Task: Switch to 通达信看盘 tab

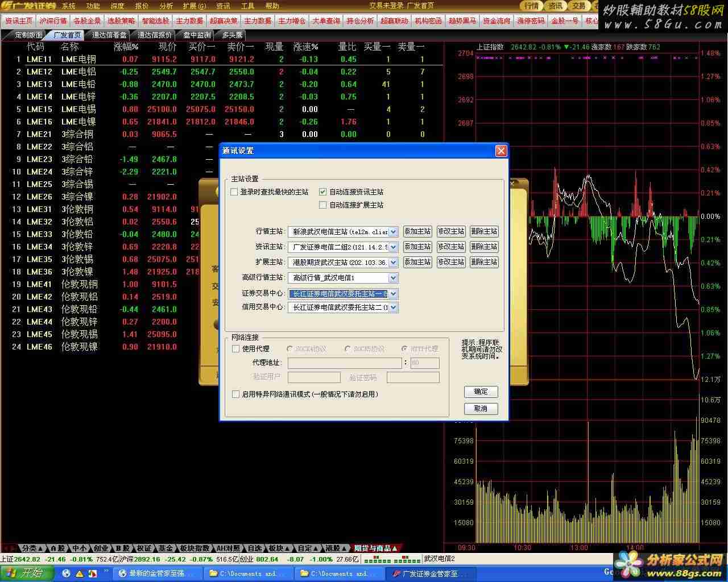Action: pyautogui.click(x=109, y=35)
